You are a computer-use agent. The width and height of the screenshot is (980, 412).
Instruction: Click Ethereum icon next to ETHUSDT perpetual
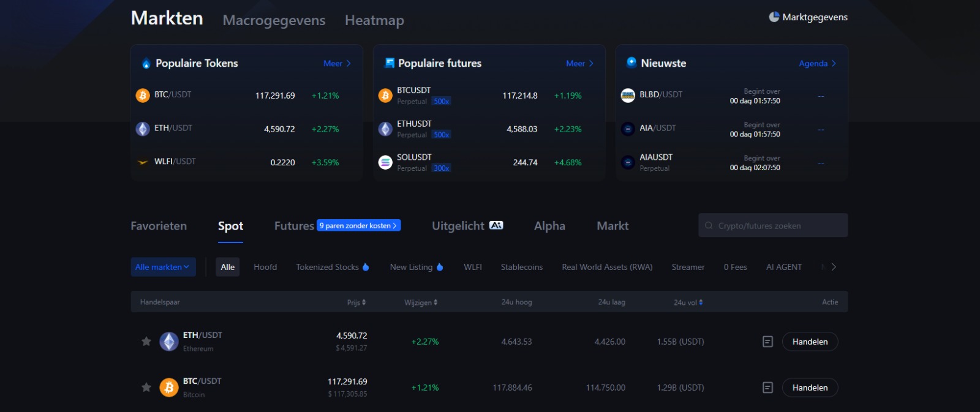(x=385, y=129)
